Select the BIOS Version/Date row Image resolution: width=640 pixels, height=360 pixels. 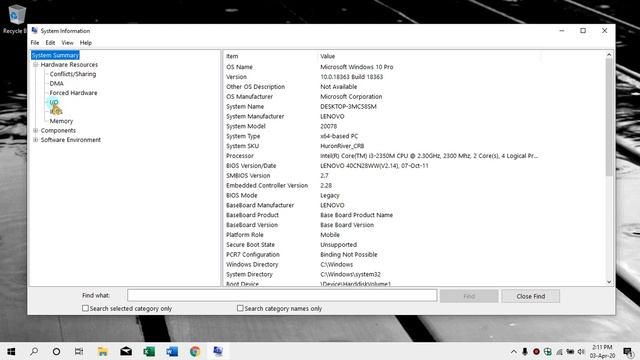pyautogui.click(x=414, y=166)
